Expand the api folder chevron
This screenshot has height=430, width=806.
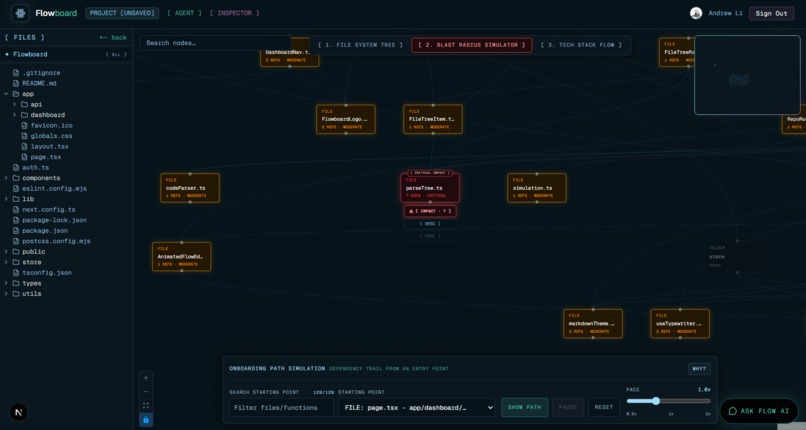(x=14, y=104)
